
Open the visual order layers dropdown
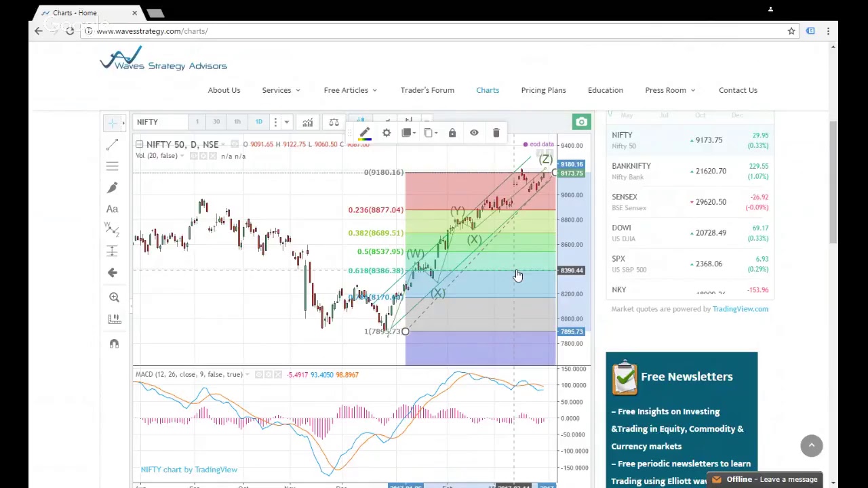click(x=408, y=133)
